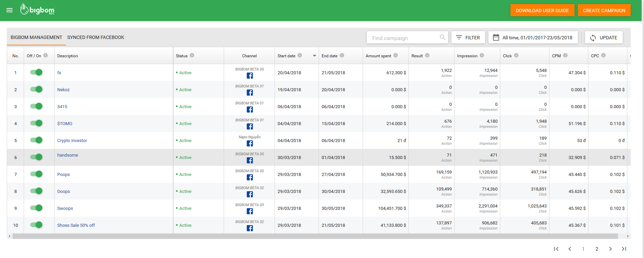
Task: Click the info icon beside CPM header
Action: (x=565, y=56)
